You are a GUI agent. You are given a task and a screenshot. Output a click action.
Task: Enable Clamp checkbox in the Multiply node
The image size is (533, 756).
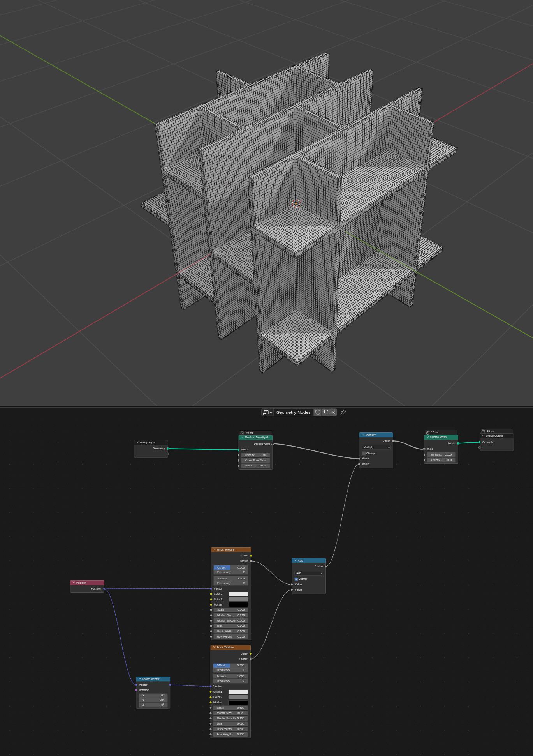coord(364,453)
